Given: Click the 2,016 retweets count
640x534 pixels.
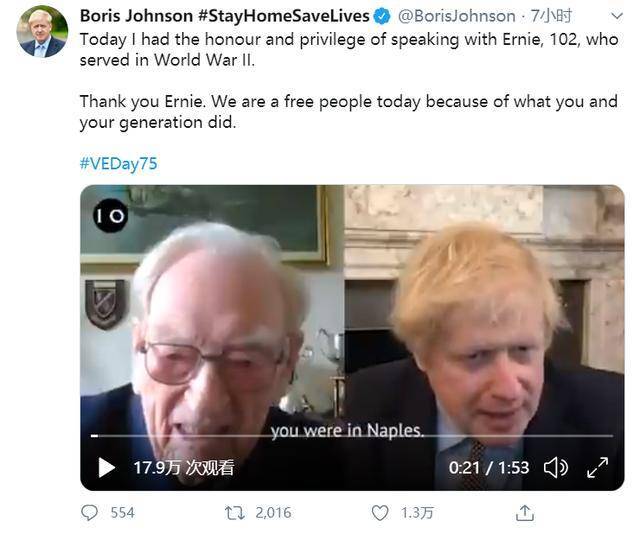Looking at the screenshot, I should 272,513.
